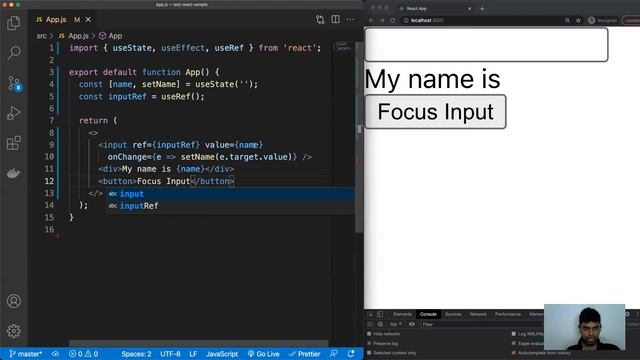Click the feedback icon in status bar
Screen dimensions: 640x360
(x=333, y=354)
